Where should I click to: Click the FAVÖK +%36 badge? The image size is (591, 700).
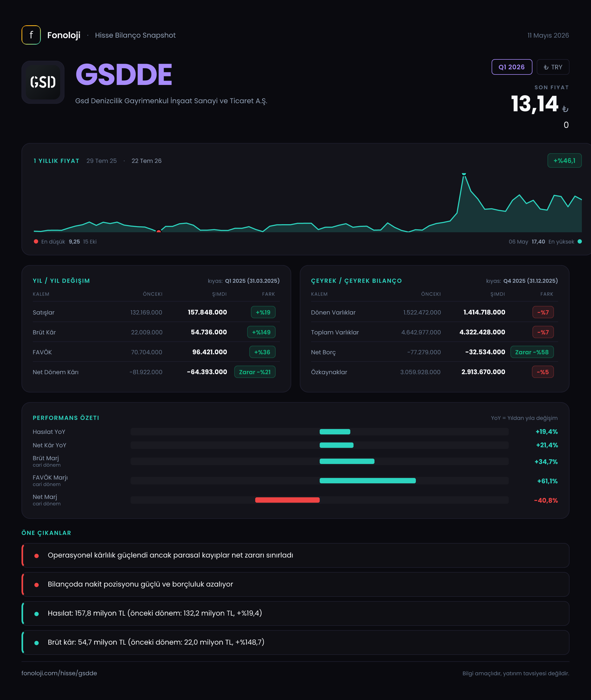pos(262,352)
